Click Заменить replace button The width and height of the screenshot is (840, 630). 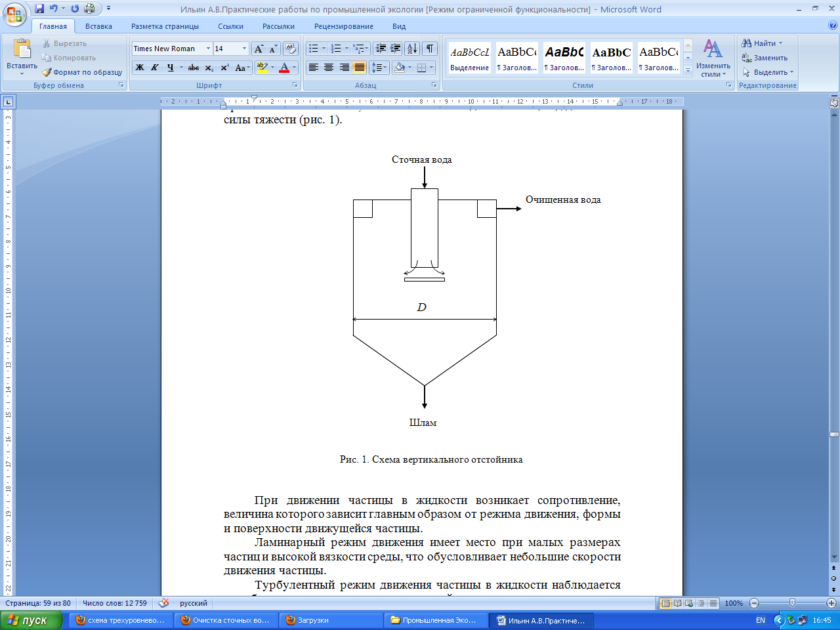[765, 58]
